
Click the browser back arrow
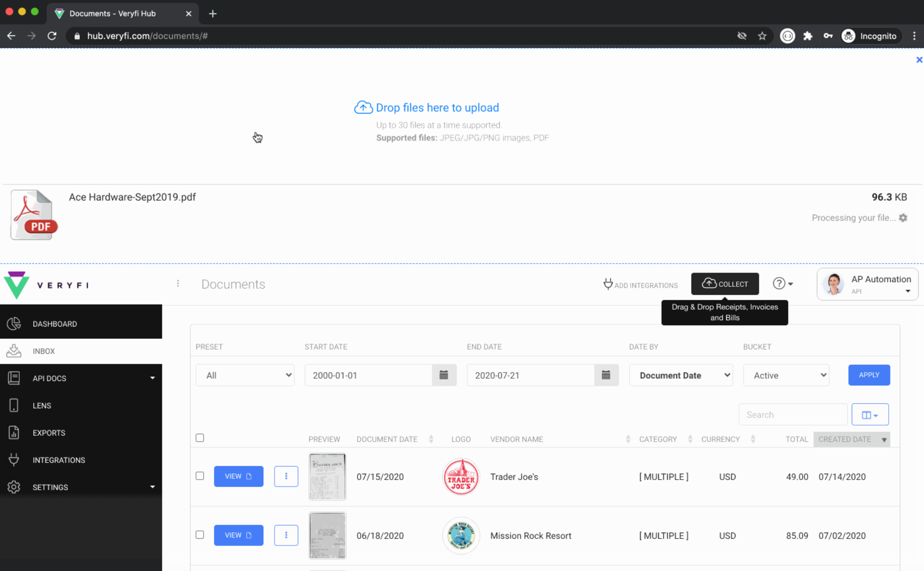[x=11, y=36]
